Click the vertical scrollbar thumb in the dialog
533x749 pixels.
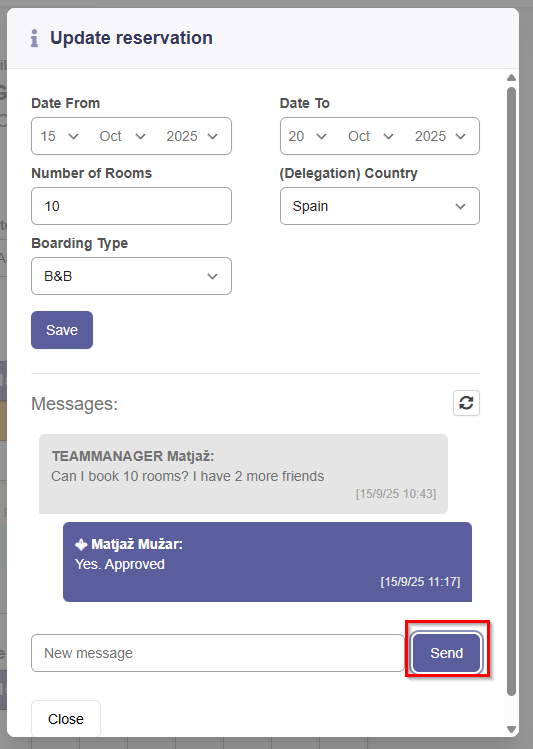[512, 392]
